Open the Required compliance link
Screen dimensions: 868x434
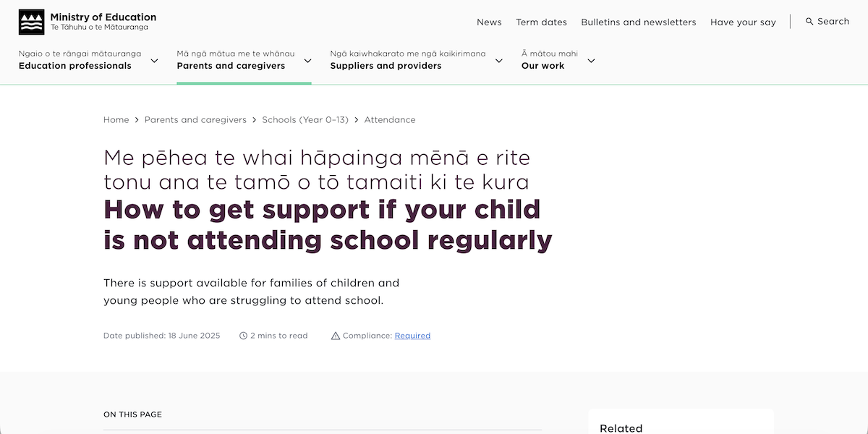point(412,335)
